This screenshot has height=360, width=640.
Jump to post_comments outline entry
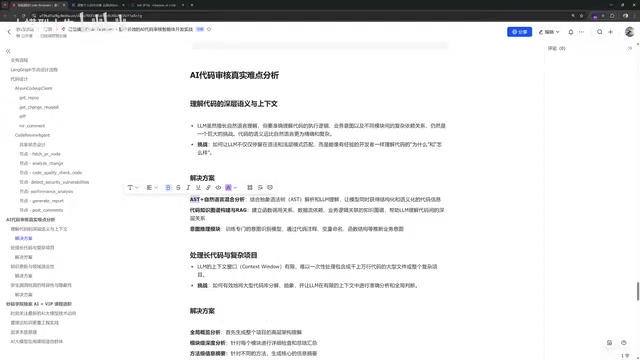41,210
